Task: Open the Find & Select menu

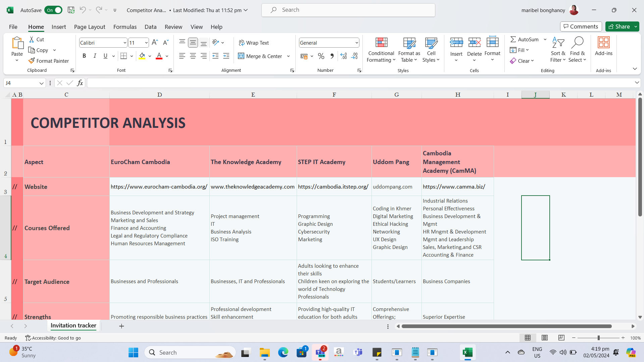Action: [x=578, y=50]
